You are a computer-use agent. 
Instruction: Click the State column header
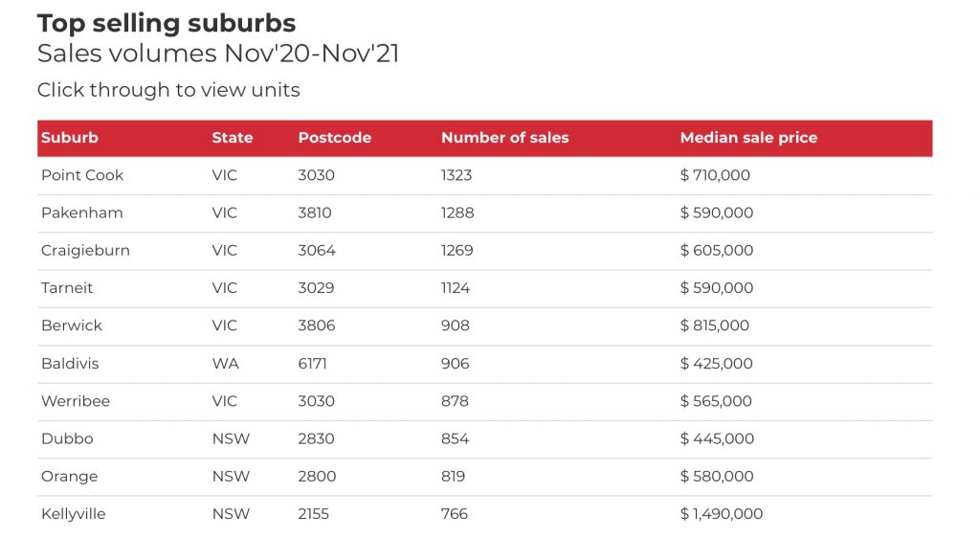click(232, 138)
